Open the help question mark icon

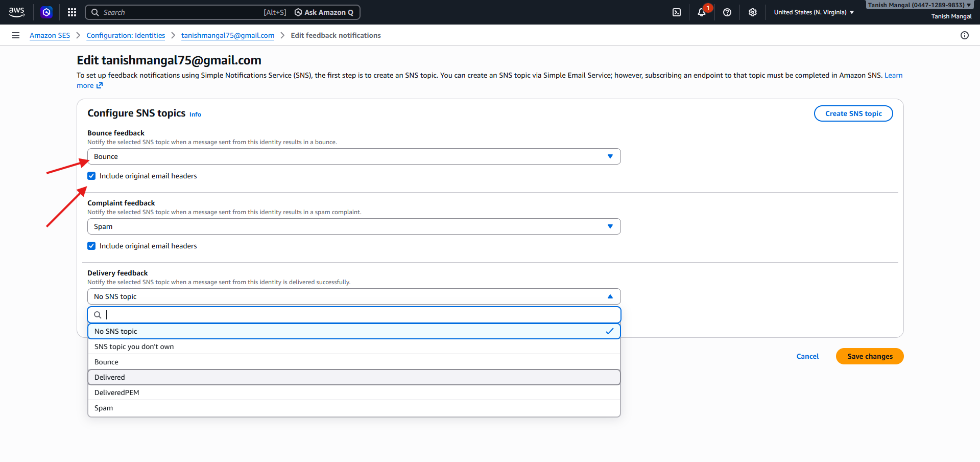(x=727, y=12)
